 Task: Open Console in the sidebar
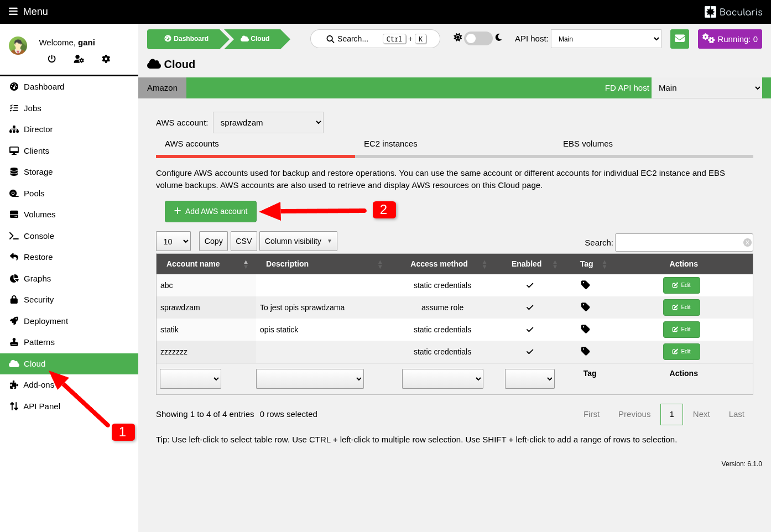pyautogui.click(x=69, y=236)
